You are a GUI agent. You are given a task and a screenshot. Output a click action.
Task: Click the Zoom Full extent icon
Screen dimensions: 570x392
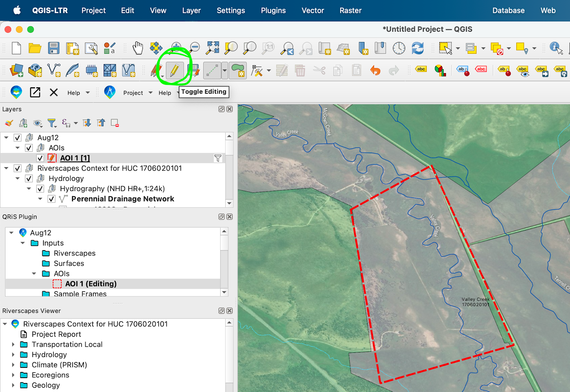tap(213, 48)
